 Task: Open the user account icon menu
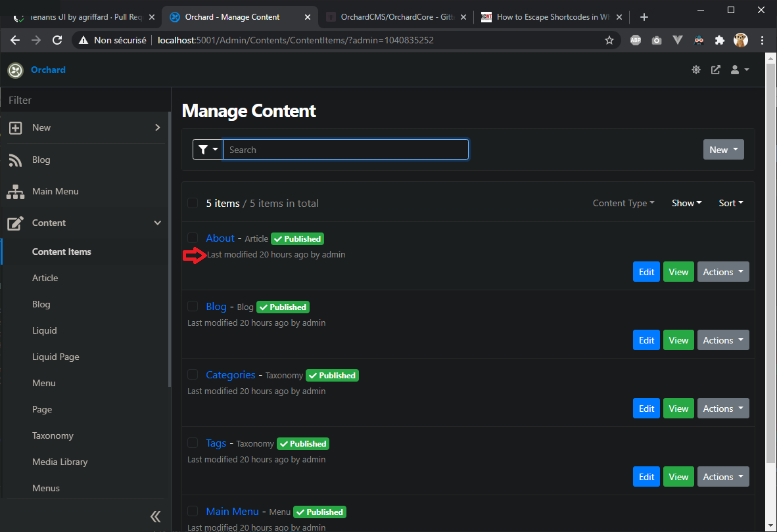[735, 69]
